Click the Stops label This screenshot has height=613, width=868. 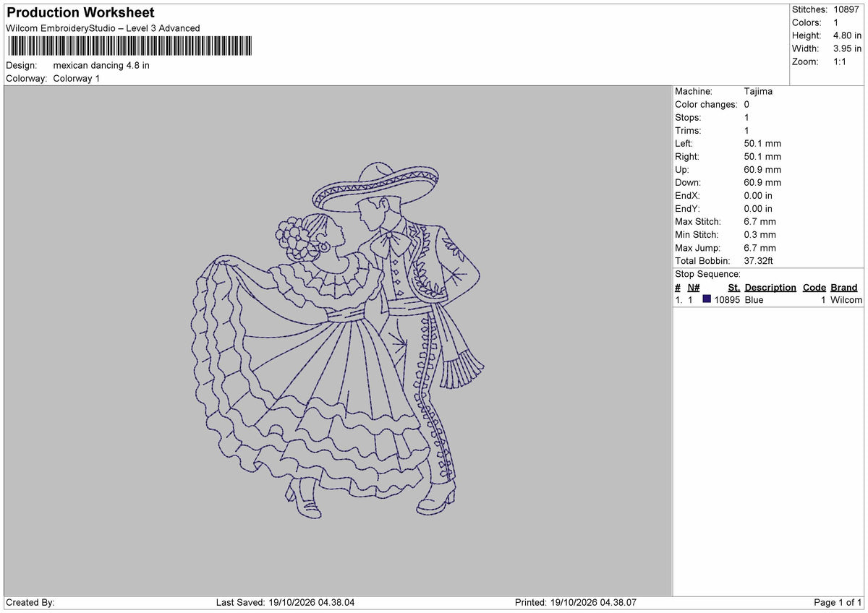(x=688, y=117)
